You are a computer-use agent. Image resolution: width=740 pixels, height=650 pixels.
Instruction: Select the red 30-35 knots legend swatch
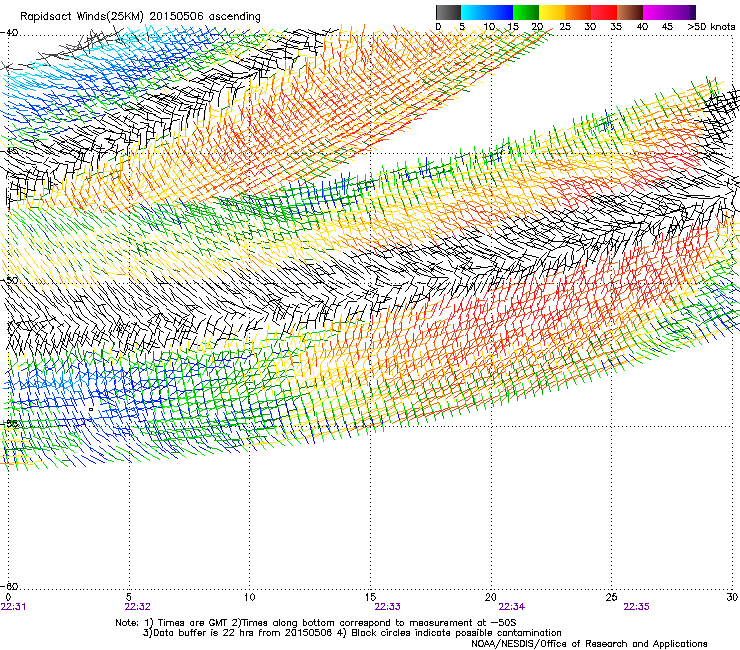pyautogui.click(x=604, y=12)
